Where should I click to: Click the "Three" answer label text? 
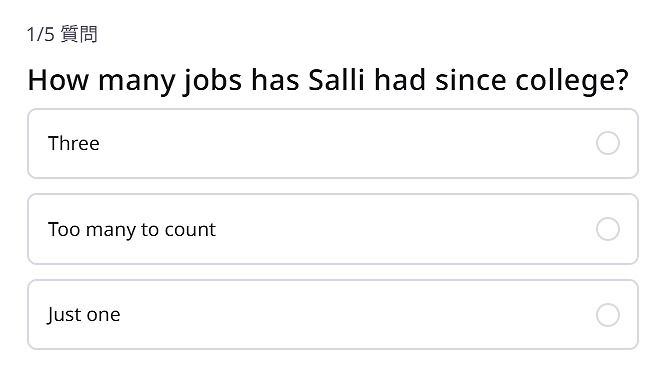[74, 143]
